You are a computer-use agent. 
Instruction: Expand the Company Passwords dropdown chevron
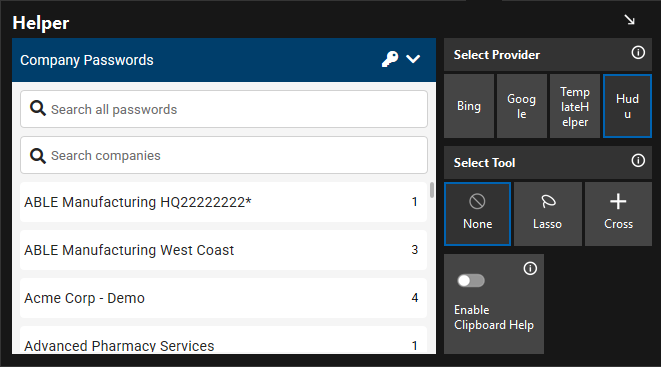click(413, 59)
